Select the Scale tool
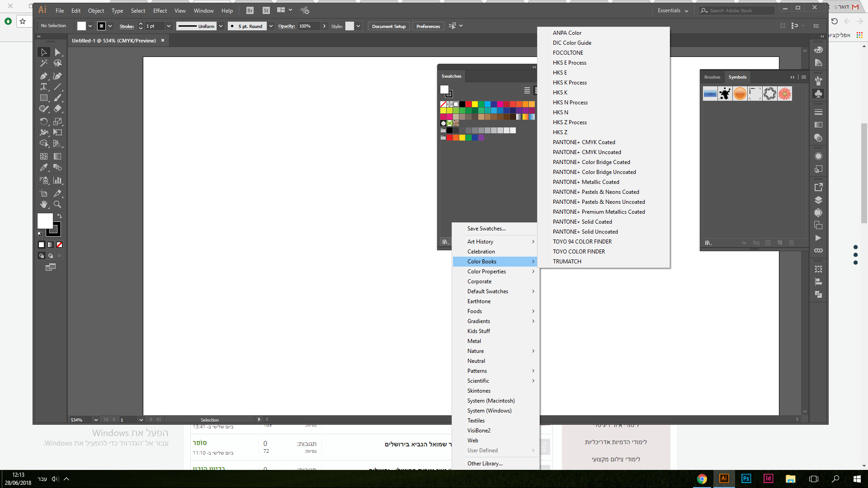This screenshot has height=488, width=868. 57,122
